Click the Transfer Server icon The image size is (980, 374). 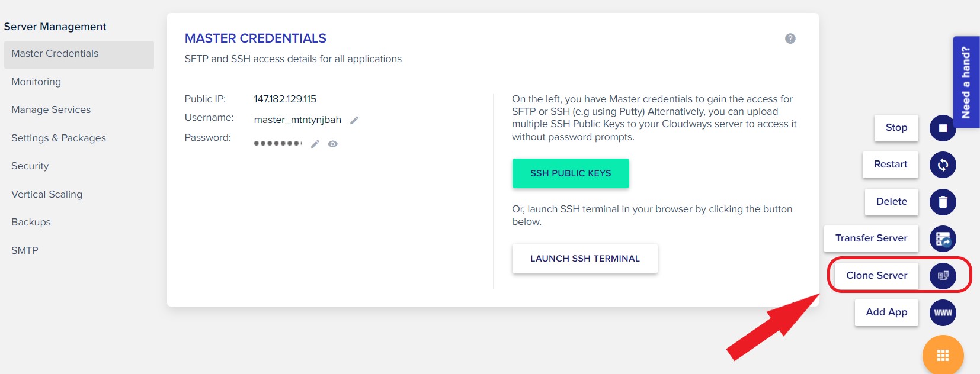click(943, 239)
